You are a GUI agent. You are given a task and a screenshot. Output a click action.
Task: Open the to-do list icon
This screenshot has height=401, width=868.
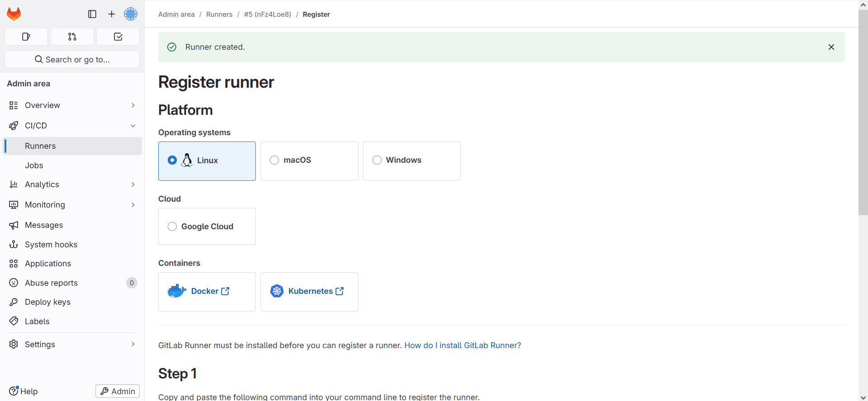pyautogui.click(x=118, y=37)
